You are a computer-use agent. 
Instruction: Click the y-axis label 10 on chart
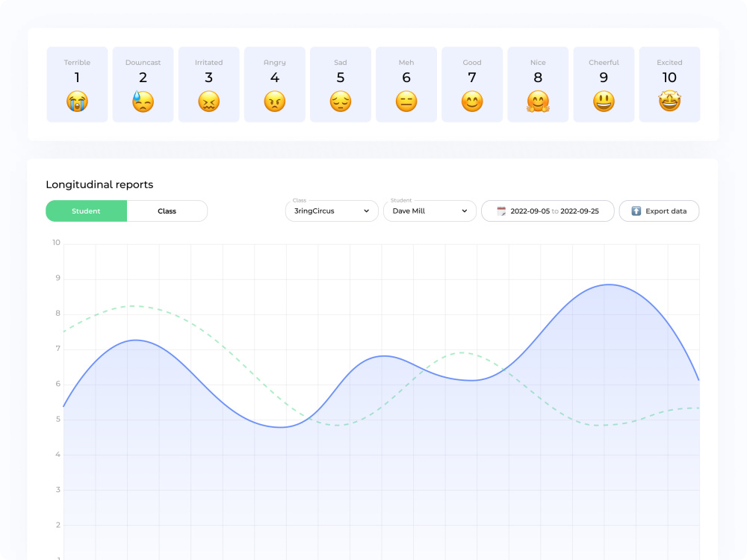[56, 243]
